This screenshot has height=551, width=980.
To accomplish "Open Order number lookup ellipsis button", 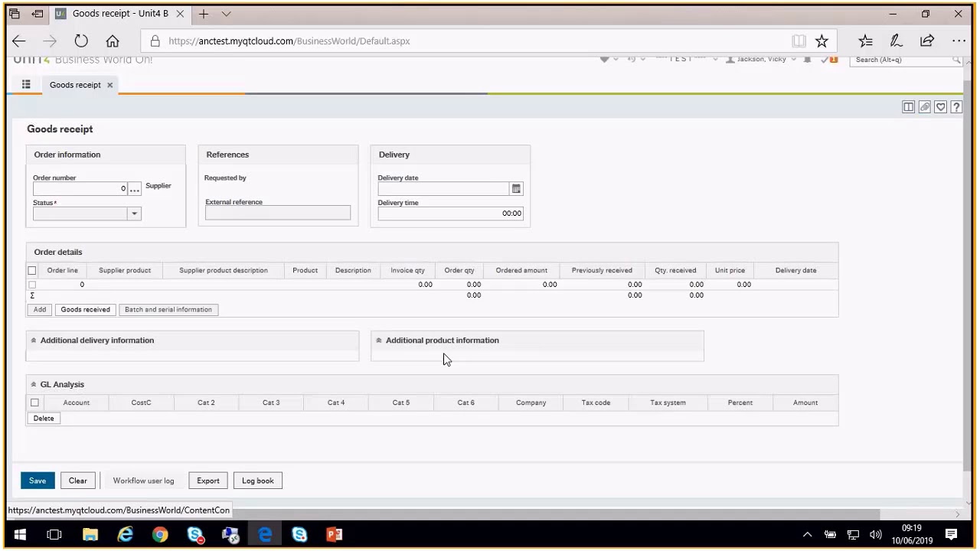I will pos(135,189).
